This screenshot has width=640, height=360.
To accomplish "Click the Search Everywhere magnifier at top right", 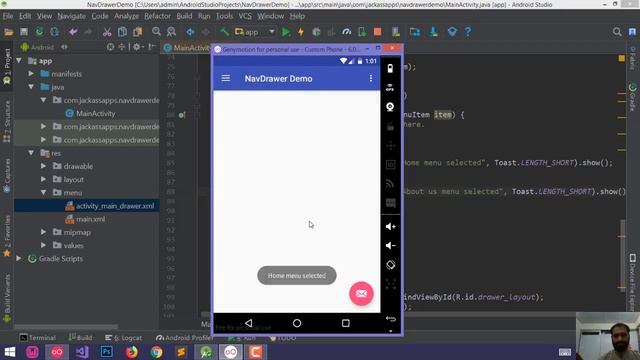I will tap(617, 32).
